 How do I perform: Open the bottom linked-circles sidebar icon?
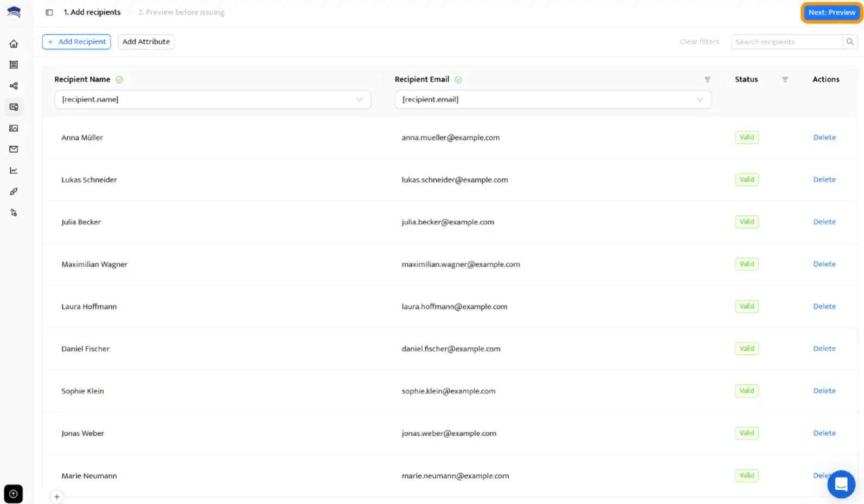click(x=14, y=212)
